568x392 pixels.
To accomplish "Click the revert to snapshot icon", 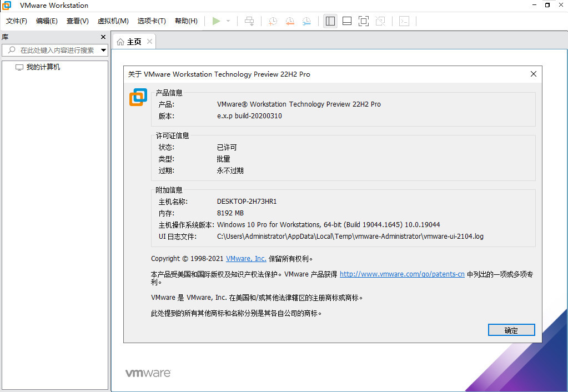I will pyautogui.click(x=289, y=21).
